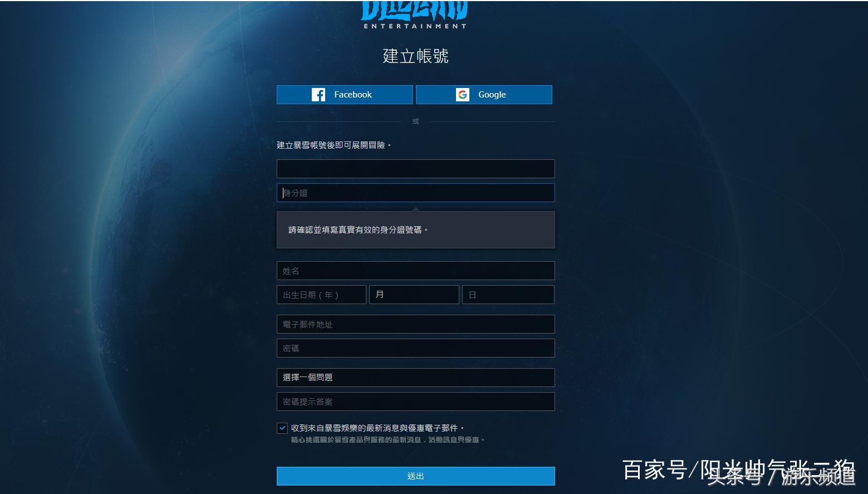Open the 選擇一個問題 security question dropdown

point(415,377)
